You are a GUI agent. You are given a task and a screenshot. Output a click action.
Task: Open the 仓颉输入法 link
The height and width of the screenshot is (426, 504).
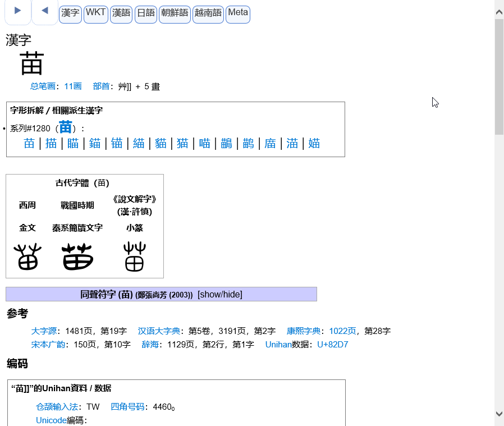[57, 407]
